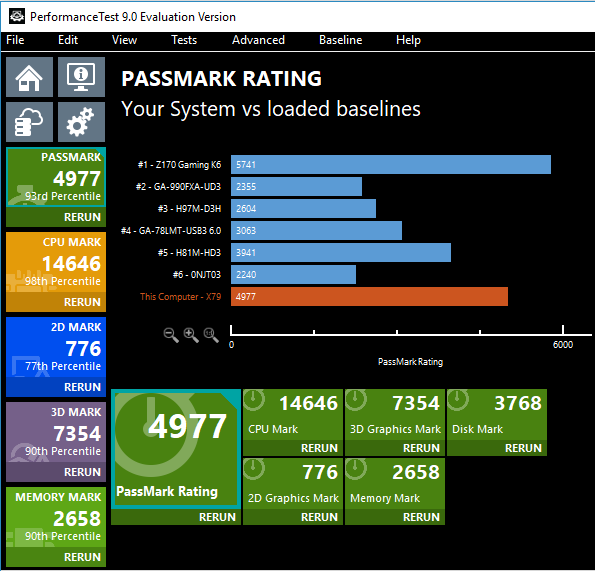
Task: Click the 'Your System vs loaded baselines' subtitle
Action: (271, 109)
